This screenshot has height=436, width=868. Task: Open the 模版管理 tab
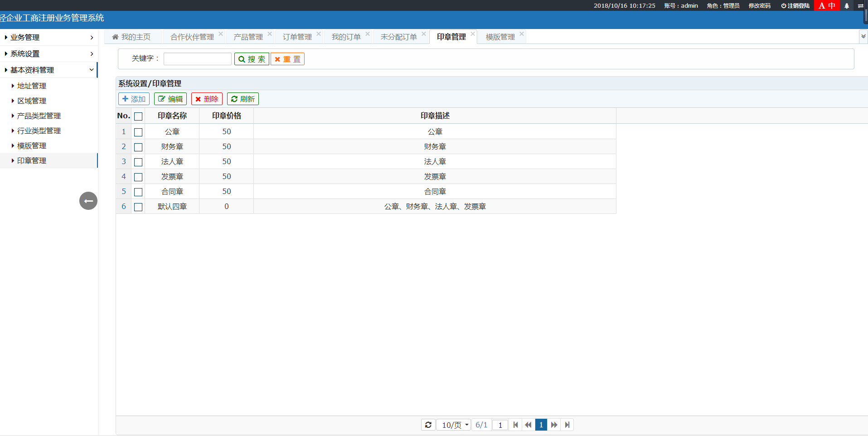(x=500, y=37)
